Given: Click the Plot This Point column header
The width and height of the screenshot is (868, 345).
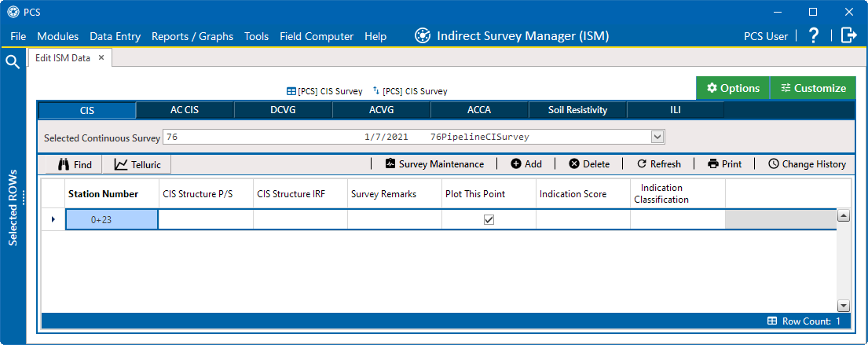Looking at the screenshot, I should pos(489,194).
